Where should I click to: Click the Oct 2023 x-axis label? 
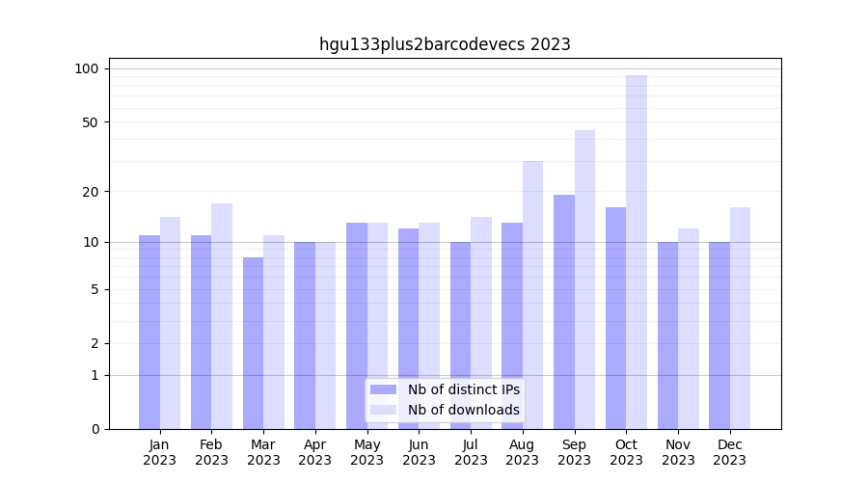pos(626,452)
